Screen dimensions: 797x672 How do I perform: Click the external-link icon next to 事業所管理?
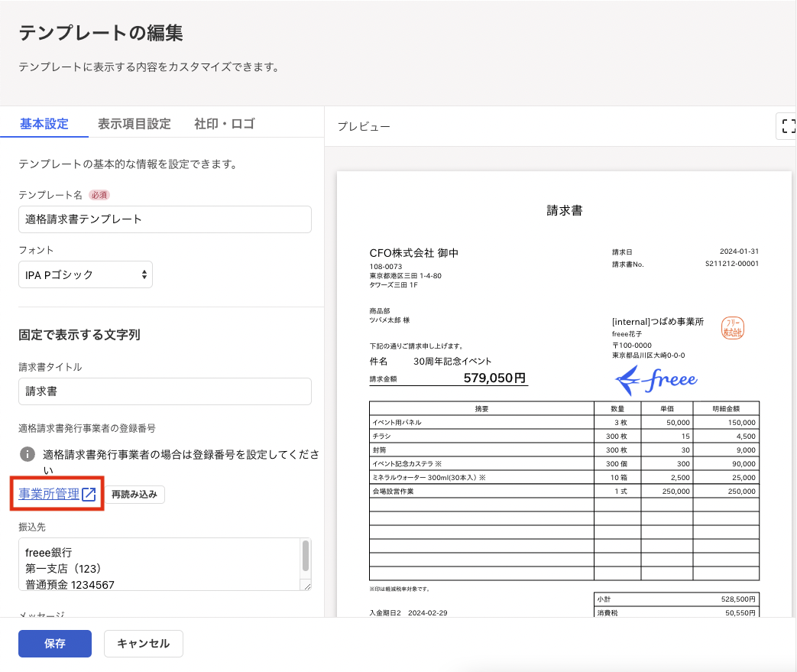coord(89,494)
